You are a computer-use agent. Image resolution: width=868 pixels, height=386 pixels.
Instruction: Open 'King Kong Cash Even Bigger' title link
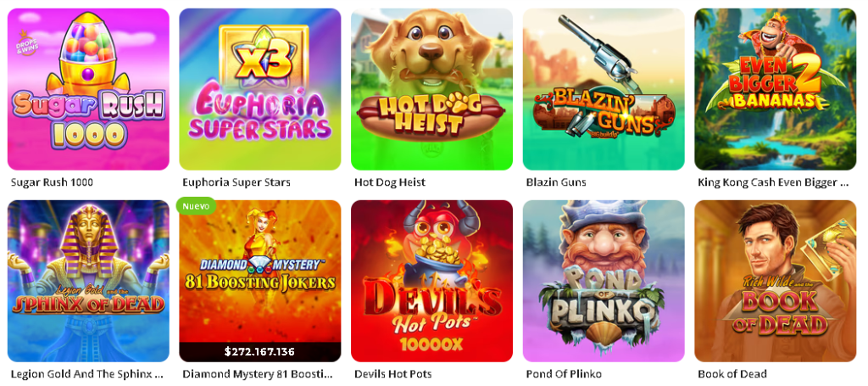(773, 182)
